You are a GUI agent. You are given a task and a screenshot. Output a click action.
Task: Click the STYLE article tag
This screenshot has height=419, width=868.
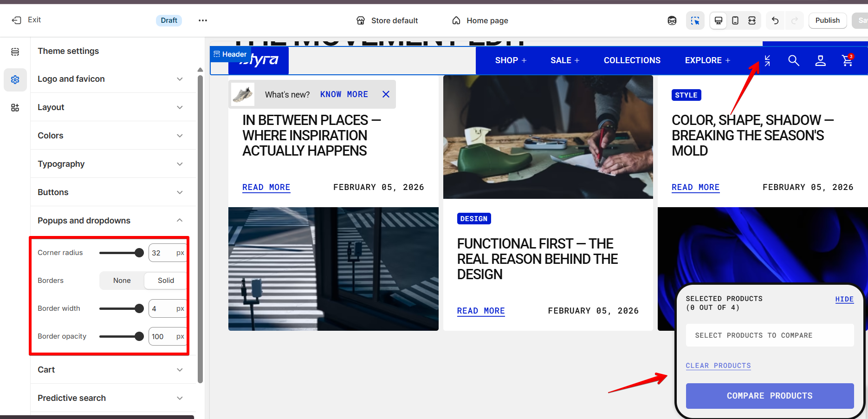point(686,95)
